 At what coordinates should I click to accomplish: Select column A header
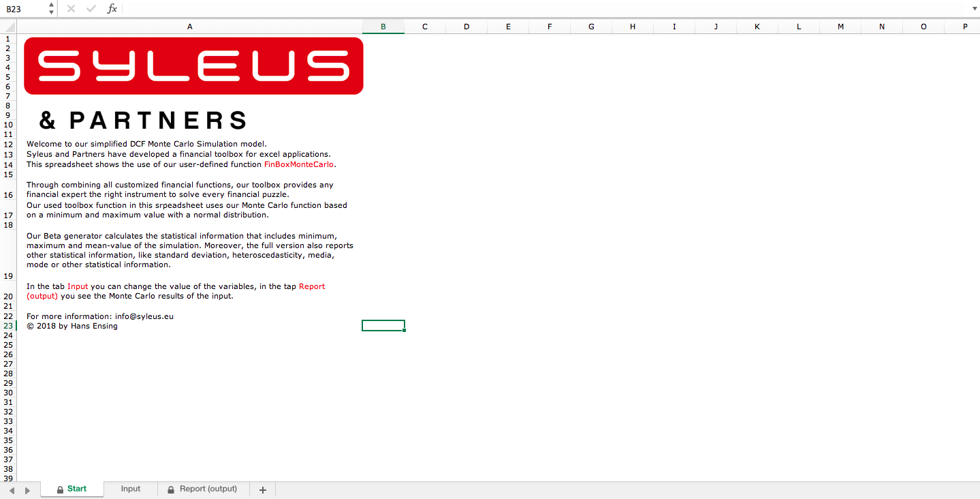pos(189,27)
